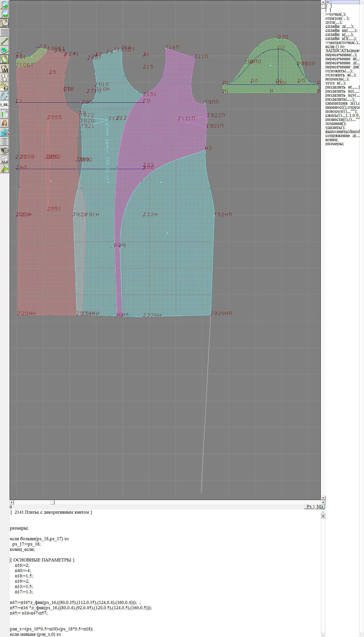
Task: Open the compass and ruler W tool
Action: (5, 78)
